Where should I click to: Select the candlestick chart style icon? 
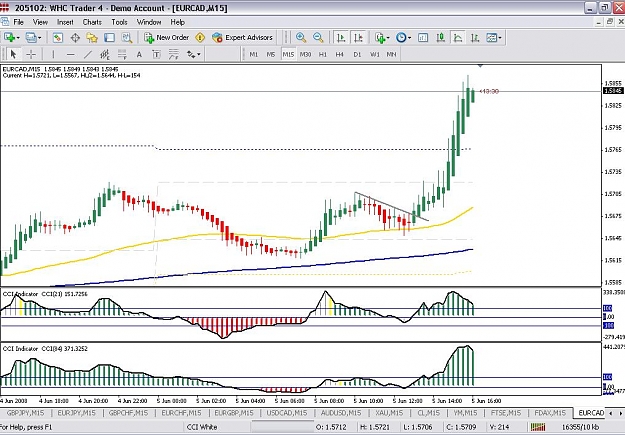point(440,37)
